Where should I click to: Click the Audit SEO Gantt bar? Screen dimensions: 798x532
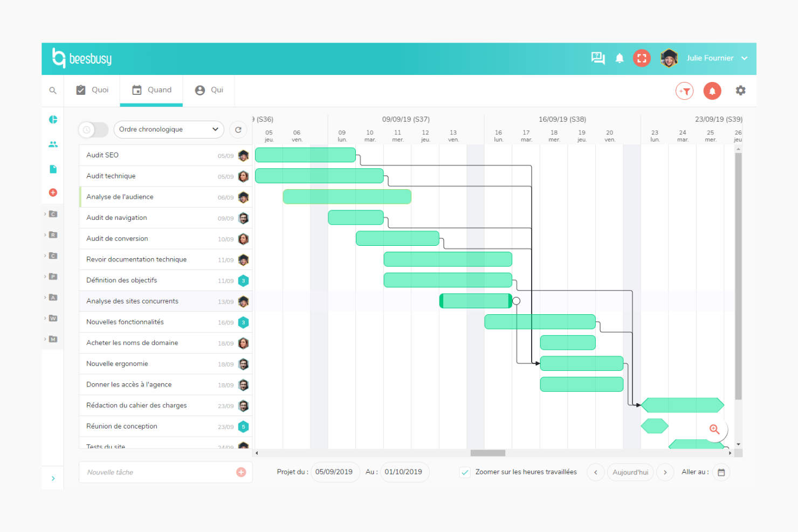pyautogui.click(x=305, y=155)
